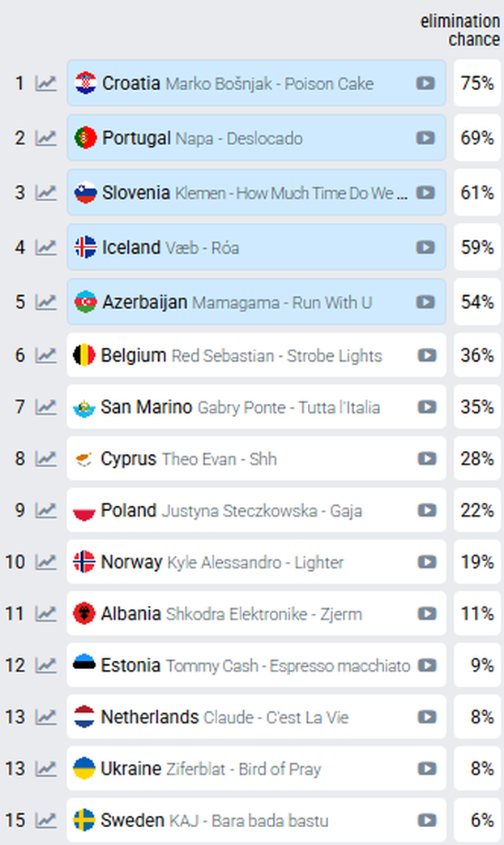Click the Sweden flag icon
This screenshot has height=845, width=504.
point(84,820)
